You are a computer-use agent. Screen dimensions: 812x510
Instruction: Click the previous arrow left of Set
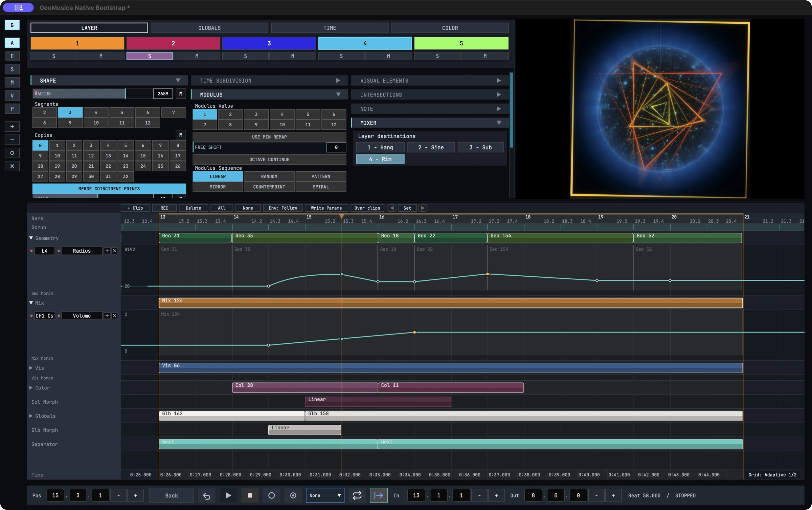pos(392,208)
